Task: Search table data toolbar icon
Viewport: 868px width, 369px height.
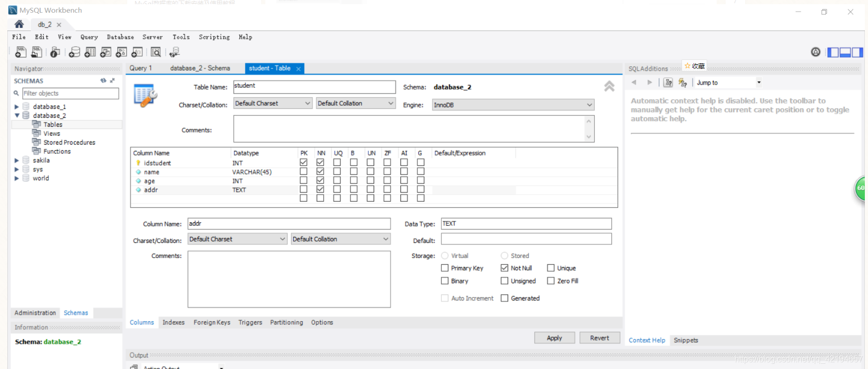Action: (x=156, y=52)
